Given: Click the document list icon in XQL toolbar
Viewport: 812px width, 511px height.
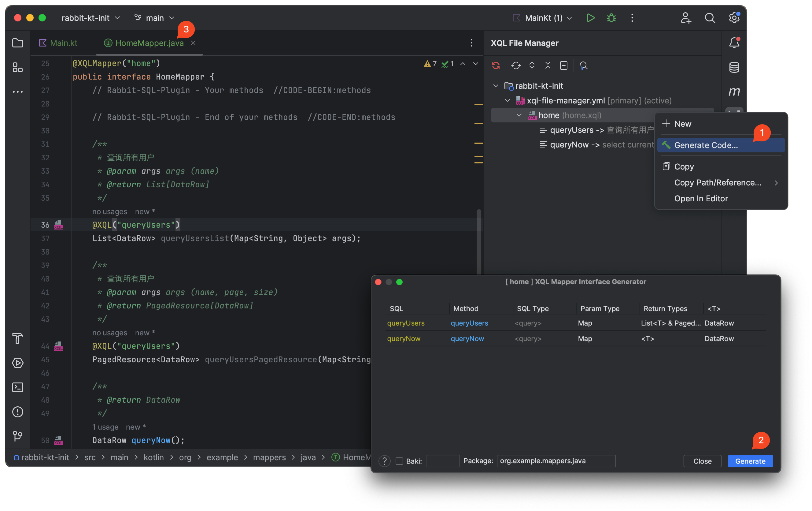Looking at the screenshot, I should point(563,65).
